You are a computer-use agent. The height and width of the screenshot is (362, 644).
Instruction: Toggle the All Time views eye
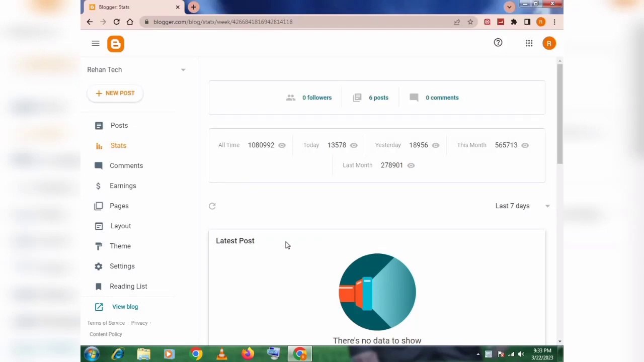click(282, 145)
